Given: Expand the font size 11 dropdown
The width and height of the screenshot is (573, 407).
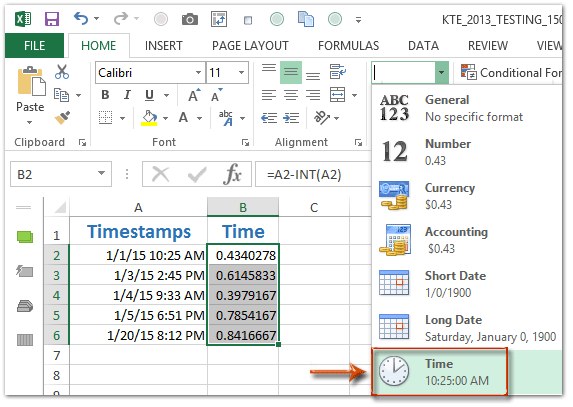Looking at the screenshot, I should coord(241,72).
